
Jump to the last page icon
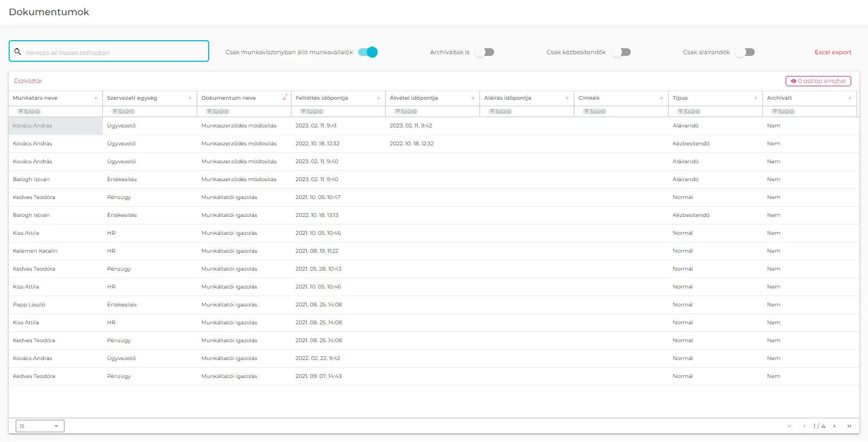click(x=849, y=426)
